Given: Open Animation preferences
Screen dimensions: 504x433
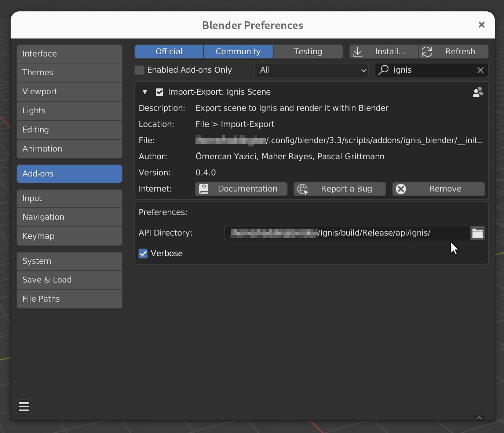Looking at the screenshot, I should [69, 149].
